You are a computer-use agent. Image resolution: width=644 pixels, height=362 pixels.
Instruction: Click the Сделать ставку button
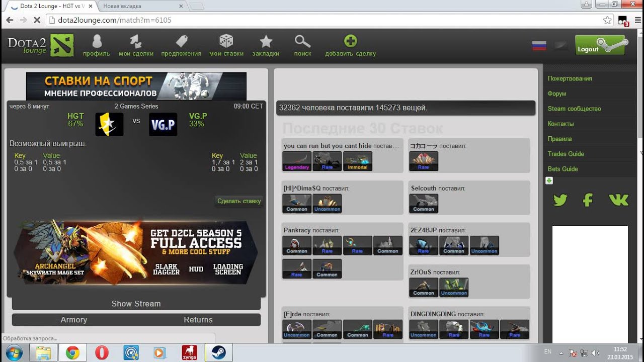239,201
